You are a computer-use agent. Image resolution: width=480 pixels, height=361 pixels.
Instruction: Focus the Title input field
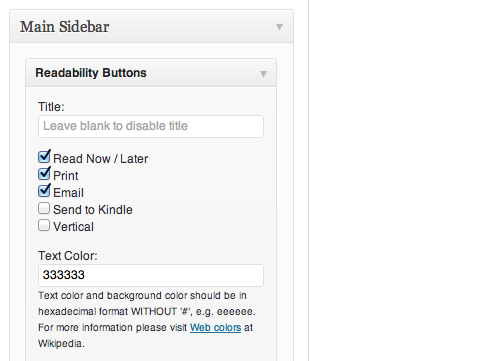coord(151,126)
